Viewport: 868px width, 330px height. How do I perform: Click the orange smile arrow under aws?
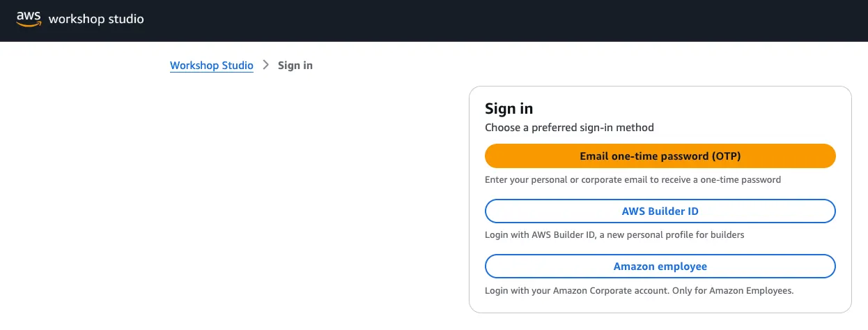[x=29, y=24]
